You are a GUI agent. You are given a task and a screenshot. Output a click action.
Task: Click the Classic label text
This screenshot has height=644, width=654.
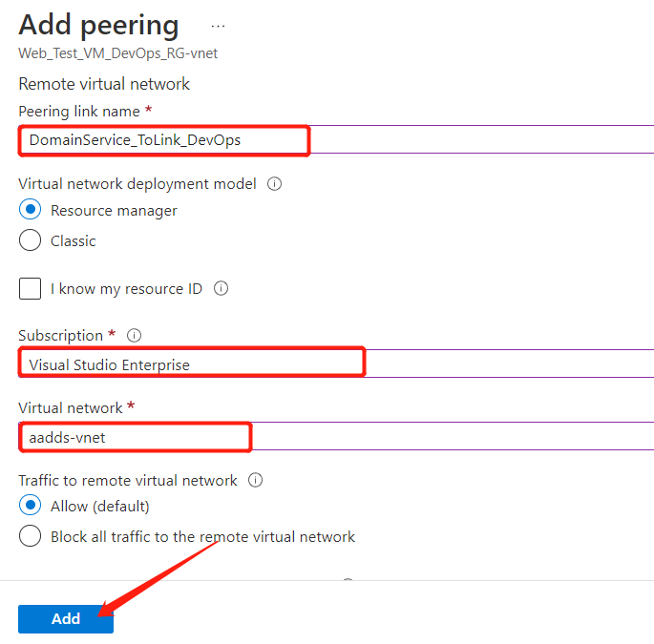pos(74,241)
